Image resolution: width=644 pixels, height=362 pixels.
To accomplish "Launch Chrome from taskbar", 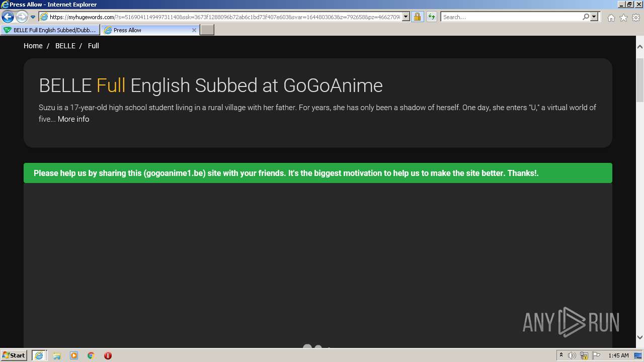I will pyautogui.click(x=91, y=355).
